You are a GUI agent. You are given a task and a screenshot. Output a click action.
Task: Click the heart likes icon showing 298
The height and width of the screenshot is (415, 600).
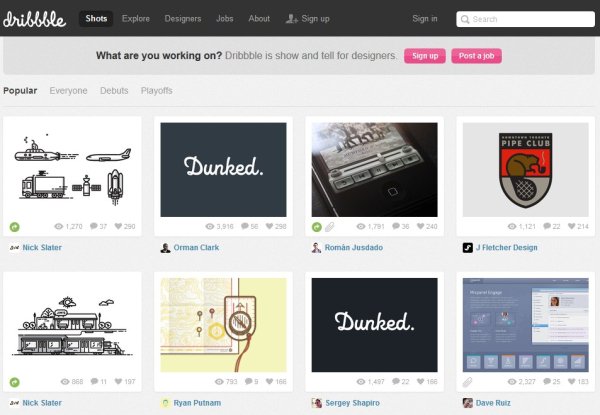(x=269, y=226)
